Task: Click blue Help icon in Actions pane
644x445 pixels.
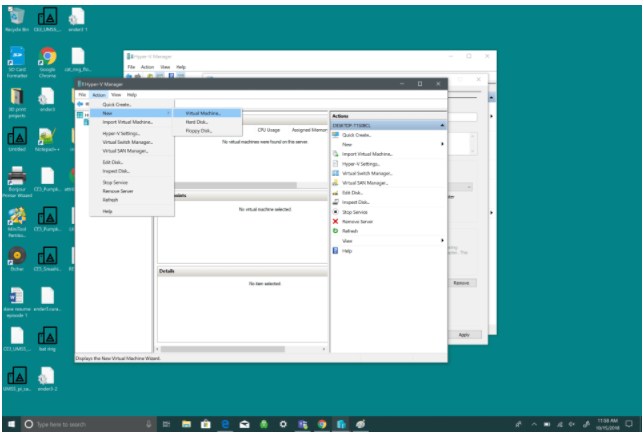Action: coord(335,251)
